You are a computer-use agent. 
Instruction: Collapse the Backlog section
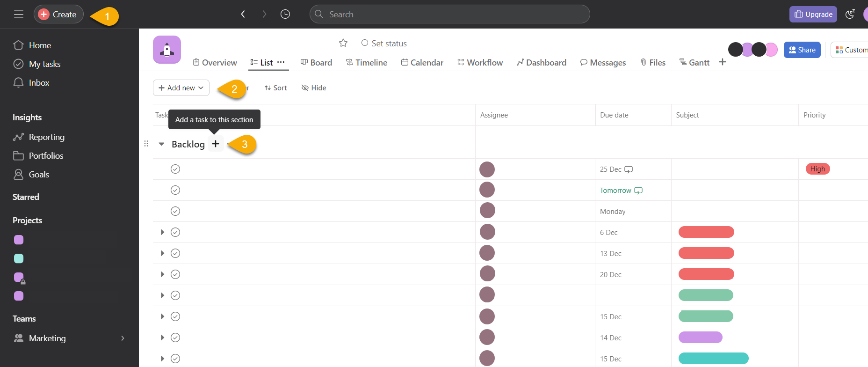point(161,144)
